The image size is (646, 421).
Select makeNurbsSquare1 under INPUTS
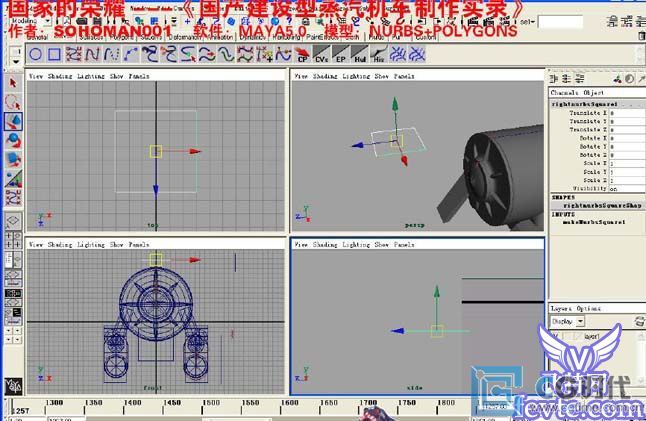pyautogui.click(x=594, y=222)
